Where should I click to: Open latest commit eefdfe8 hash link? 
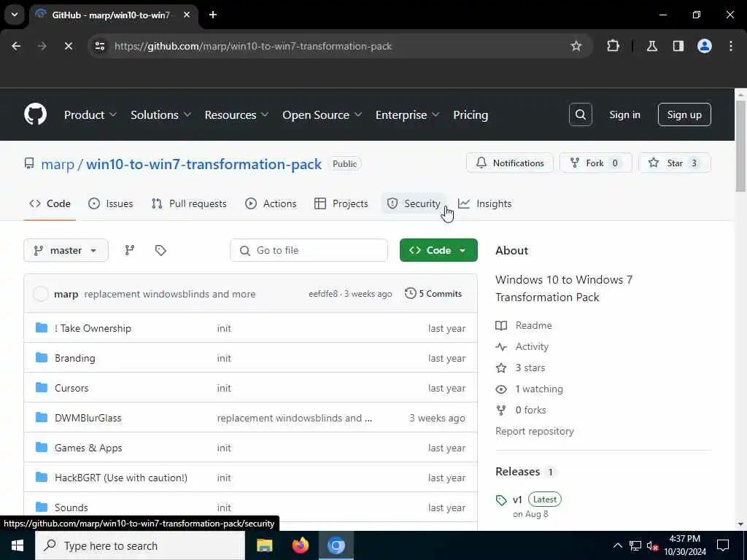322,294
